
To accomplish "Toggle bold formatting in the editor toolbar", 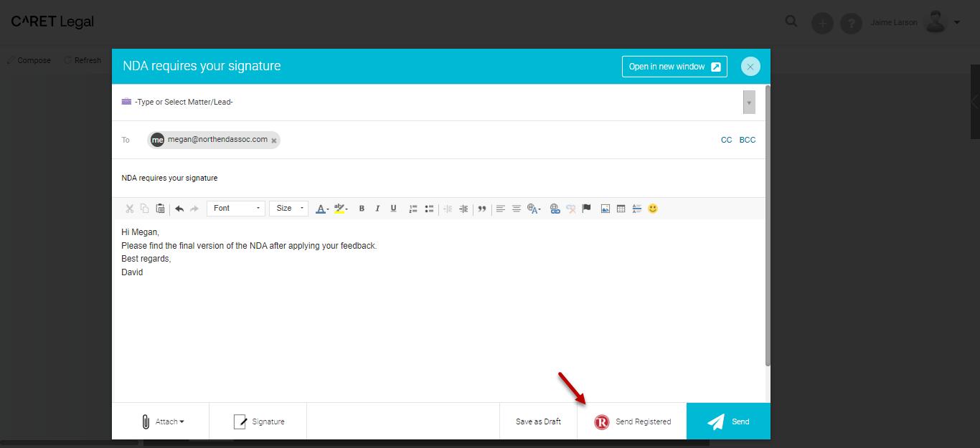I will coord(362,209).
